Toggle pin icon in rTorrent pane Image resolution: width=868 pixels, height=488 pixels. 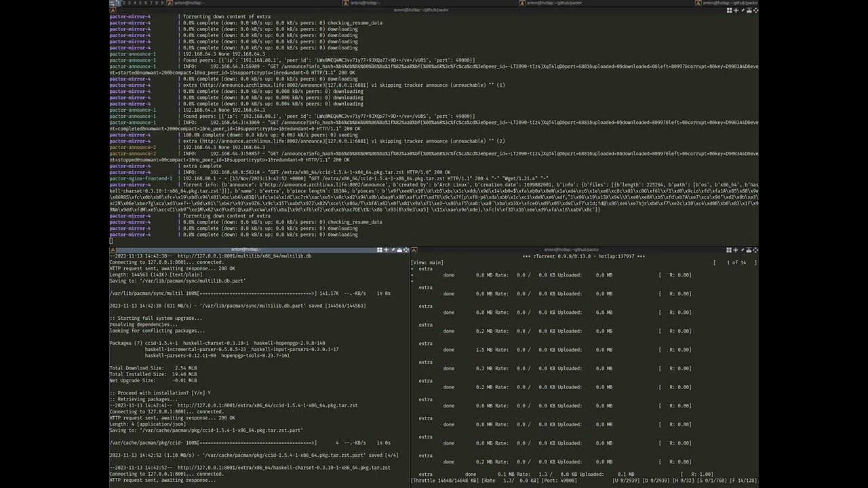(743, 250)
